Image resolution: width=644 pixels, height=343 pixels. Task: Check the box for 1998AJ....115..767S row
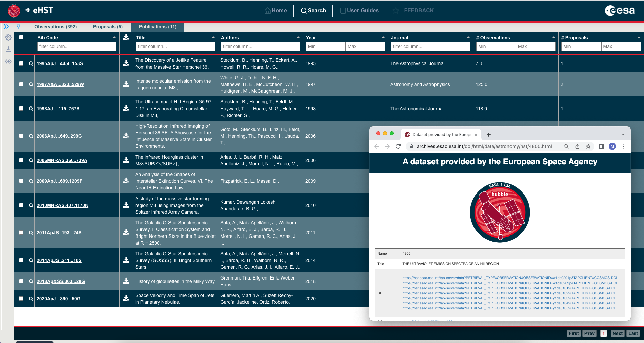(21, 109)
